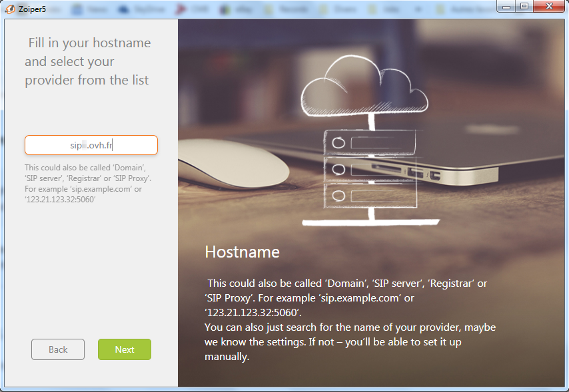Open the rightmost Audex bookmark
Screen dimensions: 569x392
(460, 8)
